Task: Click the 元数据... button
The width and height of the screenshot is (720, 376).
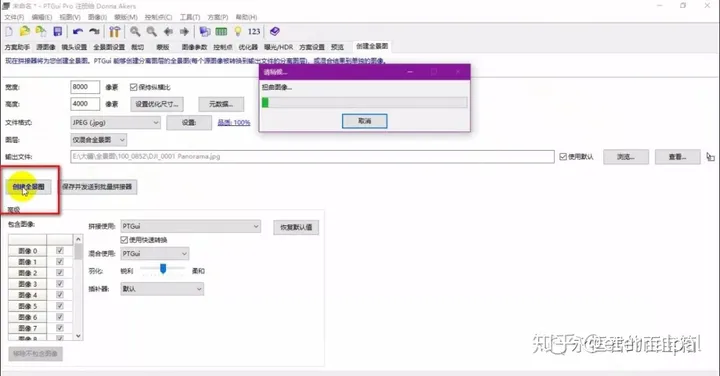Action: point(221,104)
